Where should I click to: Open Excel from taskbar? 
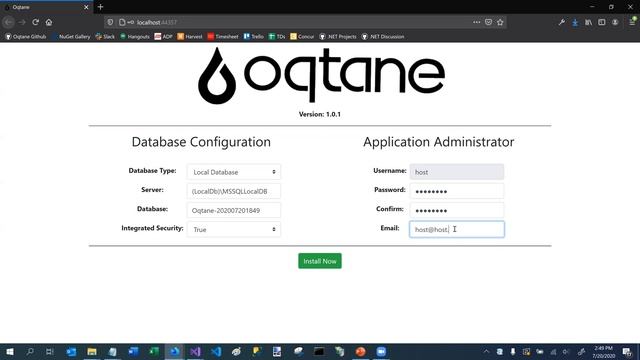point(154,351)
